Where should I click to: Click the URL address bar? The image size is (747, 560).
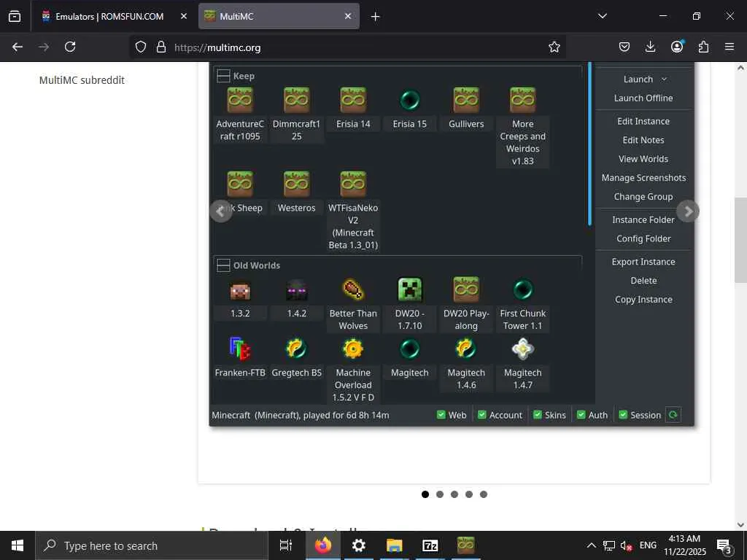click(348, 47)
